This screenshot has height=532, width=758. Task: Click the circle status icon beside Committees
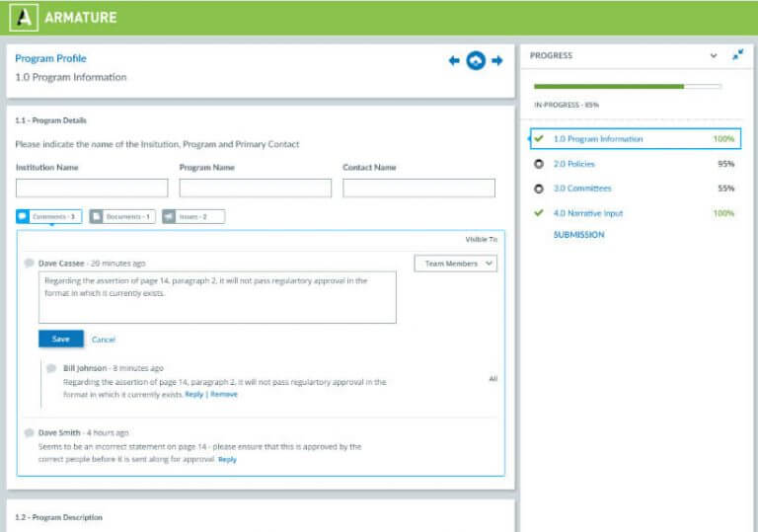(x=539, y=189)
